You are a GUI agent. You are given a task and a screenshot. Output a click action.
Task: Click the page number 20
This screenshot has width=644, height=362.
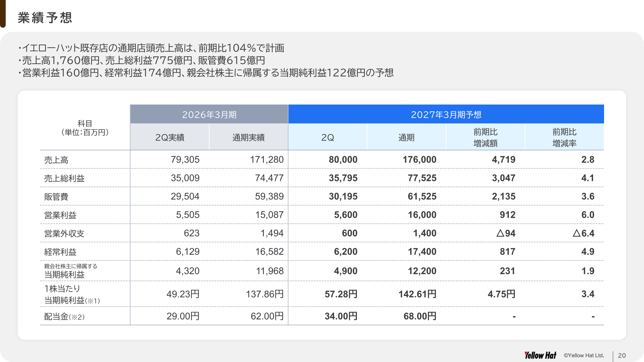pyautogui.click(x=622, y=356)
